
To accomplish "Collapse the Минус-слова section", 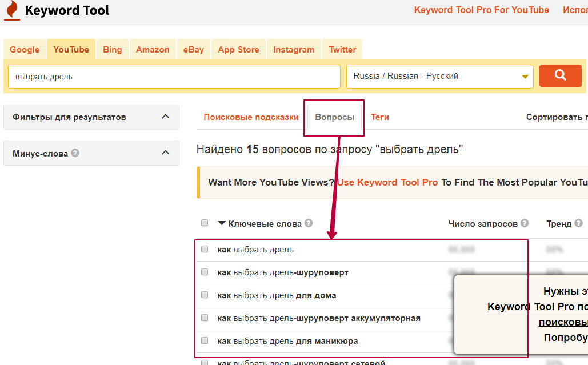I will (166, 153).
